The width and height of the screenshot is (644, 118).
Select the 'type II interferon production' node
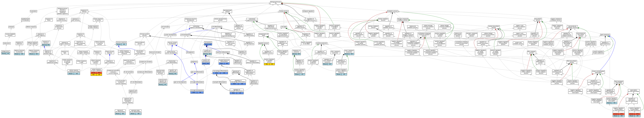349,52
